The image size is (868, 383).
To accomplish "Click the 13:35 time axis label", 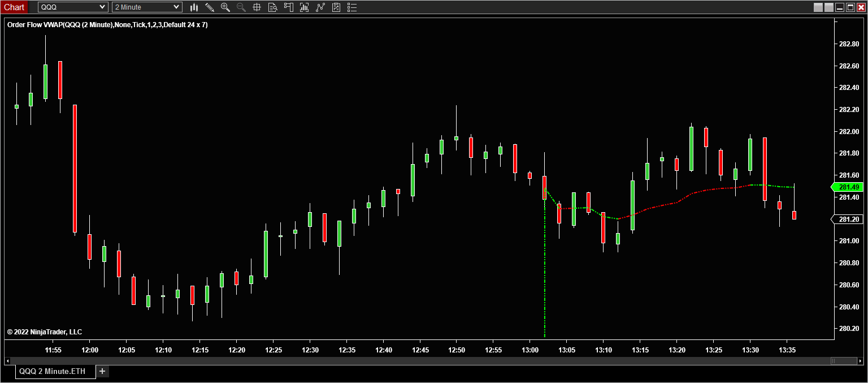I will [x=787, y=350].
